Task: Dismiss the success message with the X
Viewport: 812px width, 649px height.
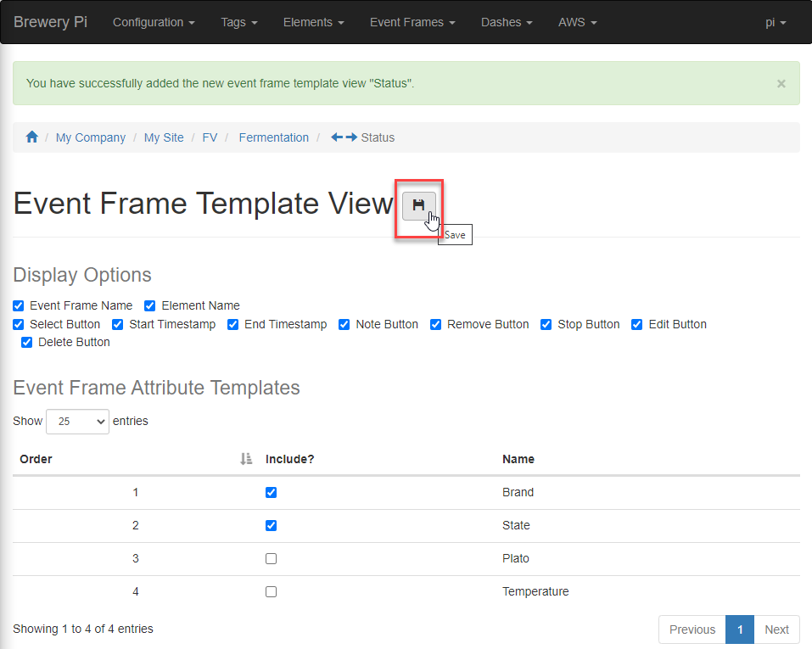Action: [781, 83]
